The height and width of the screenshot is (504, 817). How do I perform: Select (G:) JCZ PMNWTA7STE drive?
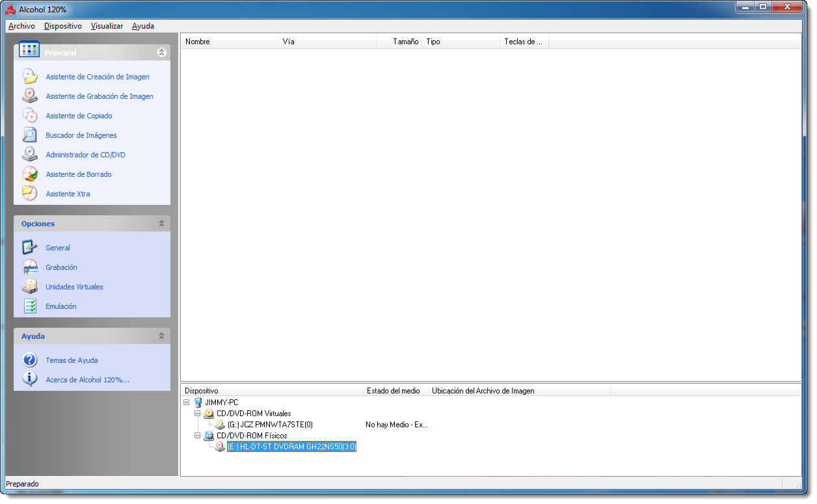tap(270, 425)
